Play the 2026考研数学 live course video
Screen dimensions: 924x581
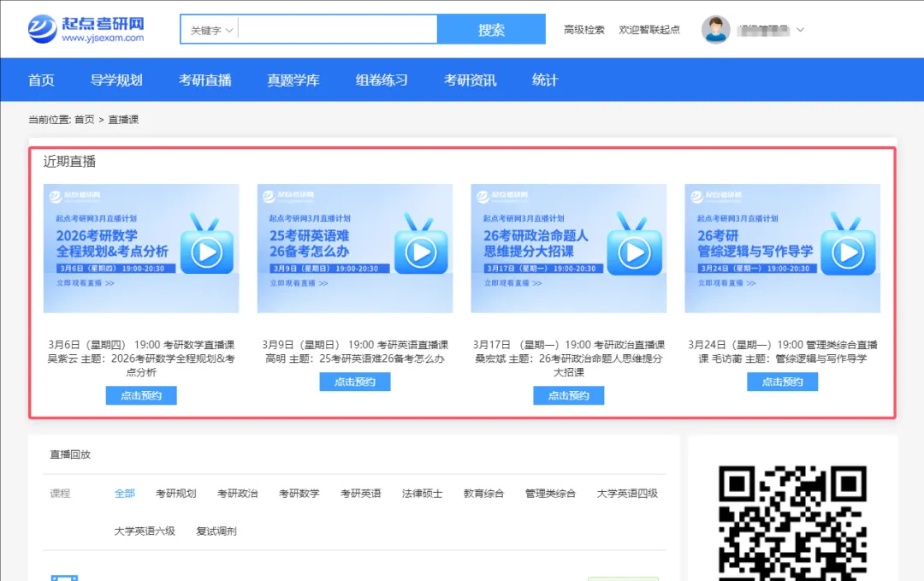pyautogui.click(x=207, y=252)
